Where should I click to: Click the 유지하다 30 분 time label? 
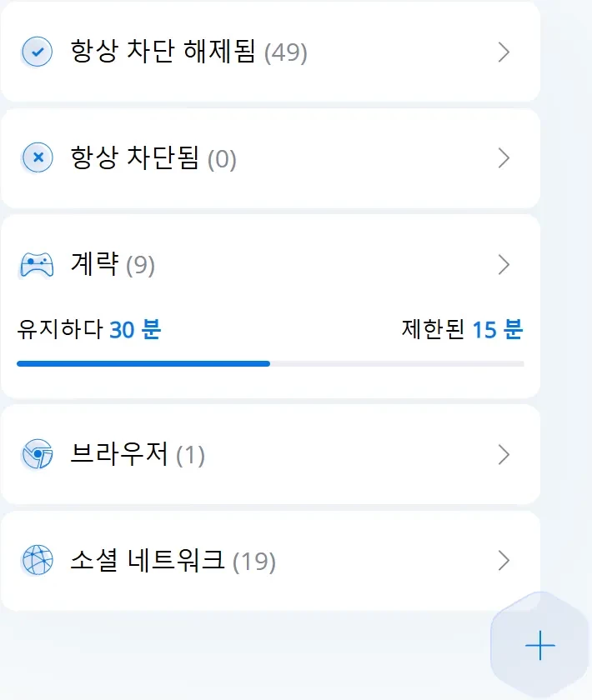click(x=88, y=330)
